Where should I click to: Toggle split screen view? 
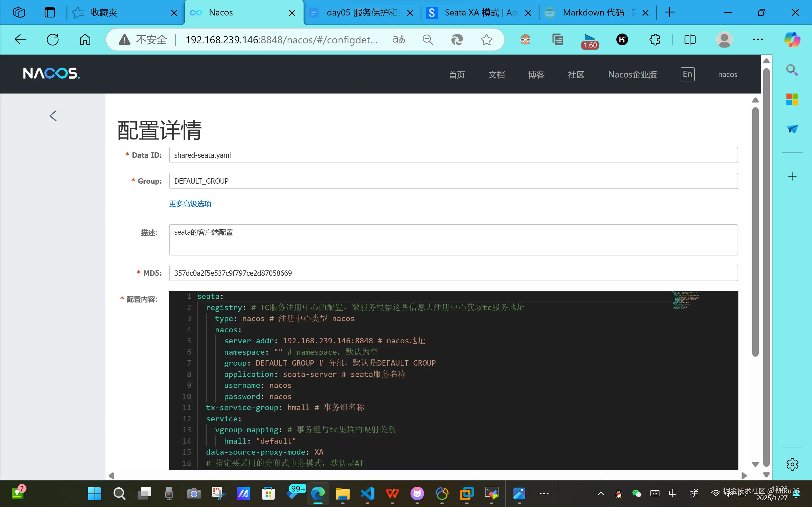pyautogui.click(x=690, y=39)
